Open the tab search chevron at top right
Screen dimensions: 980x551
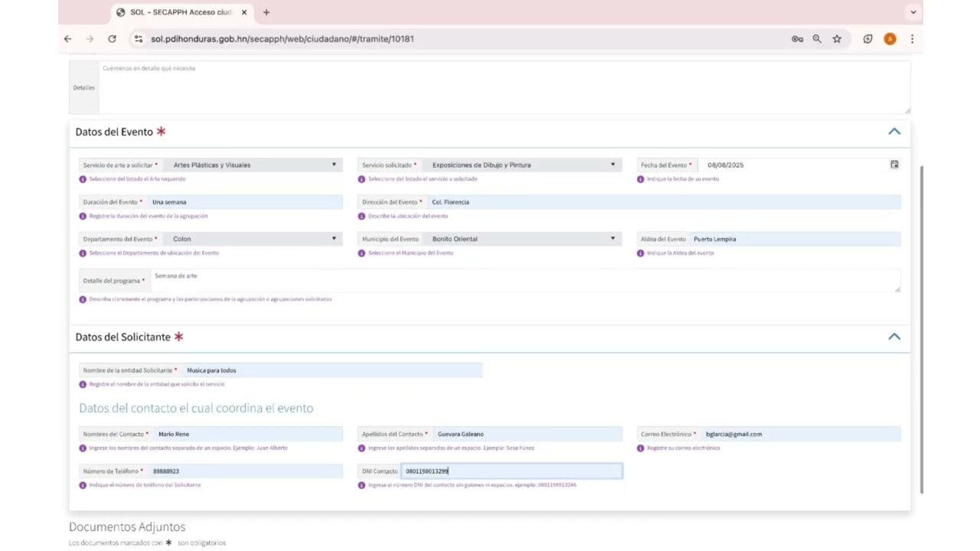(913, 12)
